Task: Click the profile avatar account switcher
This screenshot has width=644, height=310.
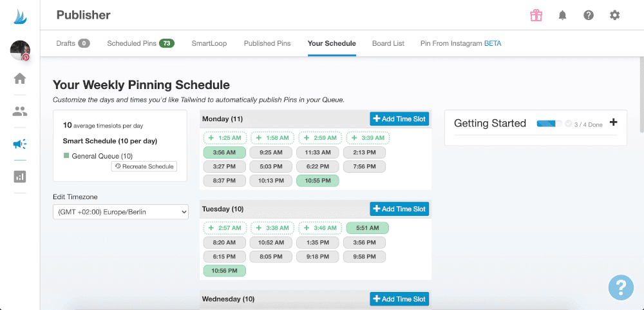Action: tap(20, 50)
